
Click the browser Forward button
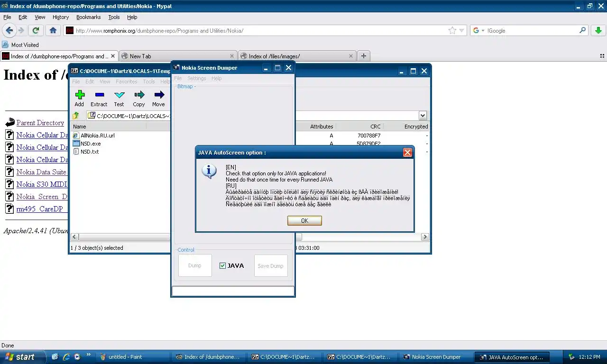[x=21, y=30]
